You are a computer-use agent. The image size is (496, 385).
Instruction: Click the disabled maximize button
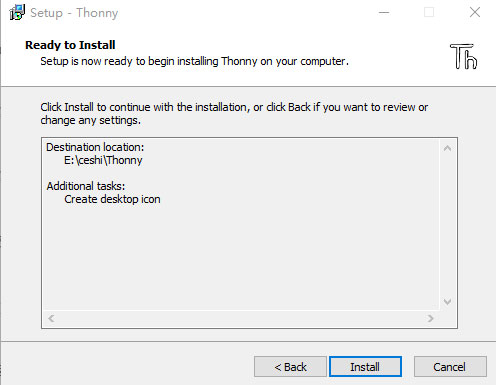[x=429, y=13]
